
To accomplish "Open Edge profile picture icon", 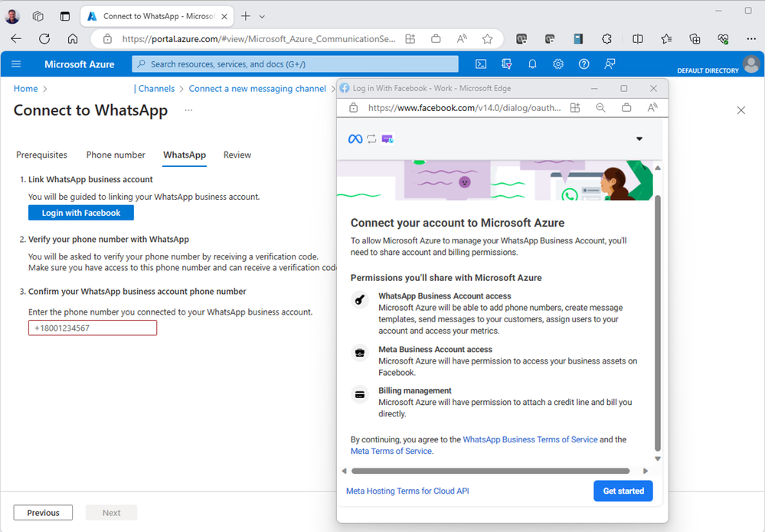I will (12, 16).
